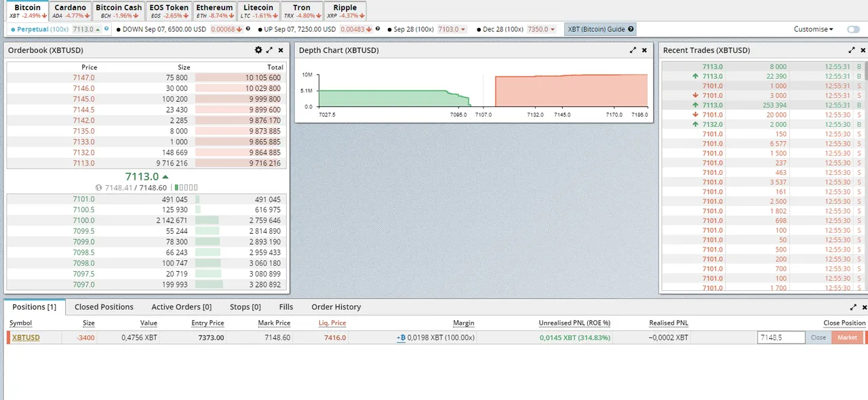Click help icon beside DOWN contract price
The width and height of the screenshot is (868, 400).
coord(248,29)
